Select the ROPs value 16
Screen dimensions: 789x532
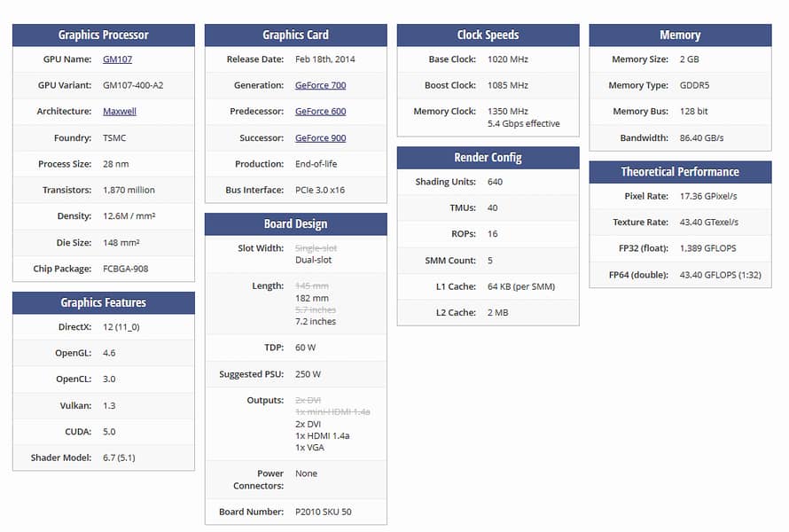pyautogui.click(x=492, y=233)
